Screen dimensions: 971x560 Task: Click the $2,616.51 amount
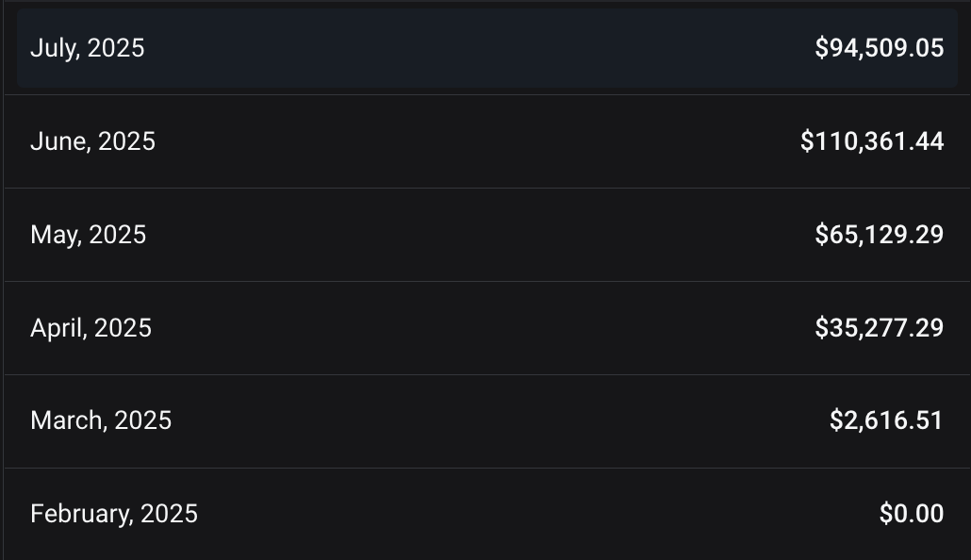point(886,420)
